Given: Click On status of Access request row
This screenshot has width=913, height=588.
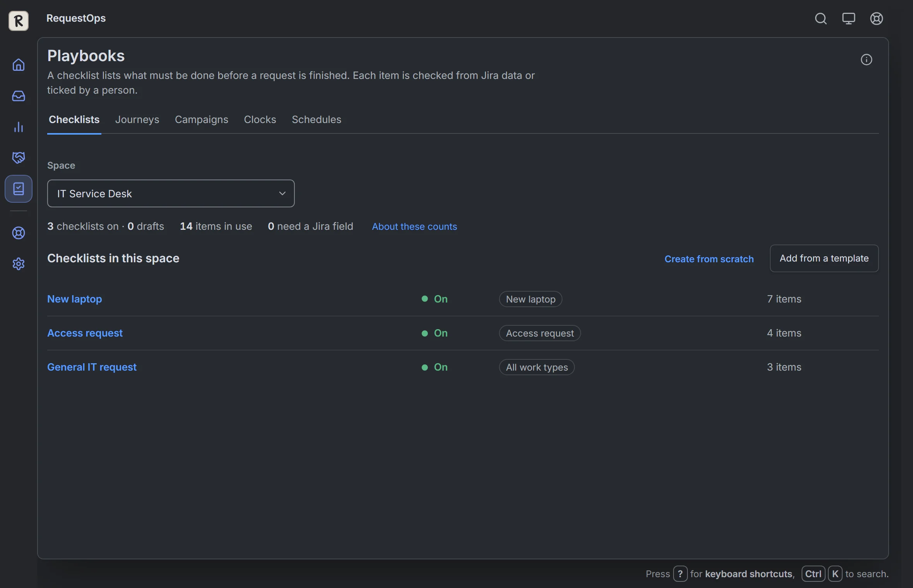Looking at the screenshot, I should [x=434, y=333].
